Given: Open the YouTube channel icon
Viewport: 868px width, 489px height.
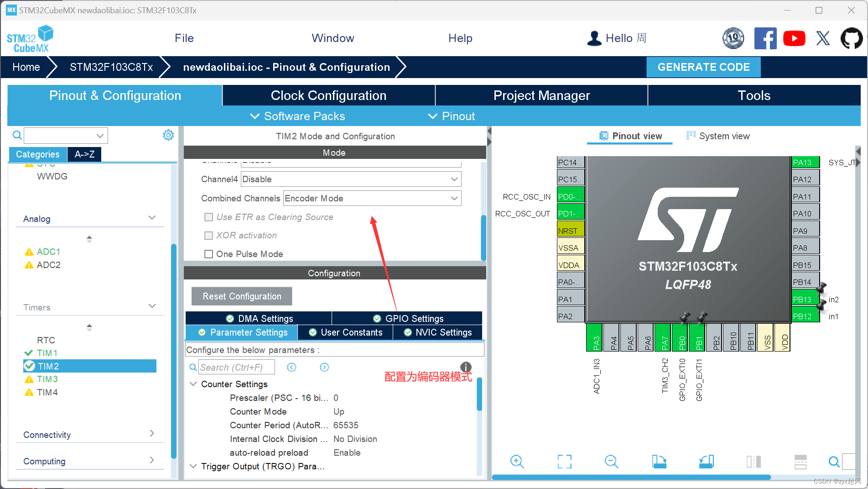Looking at the screenshot, I should tap(794, 38).
